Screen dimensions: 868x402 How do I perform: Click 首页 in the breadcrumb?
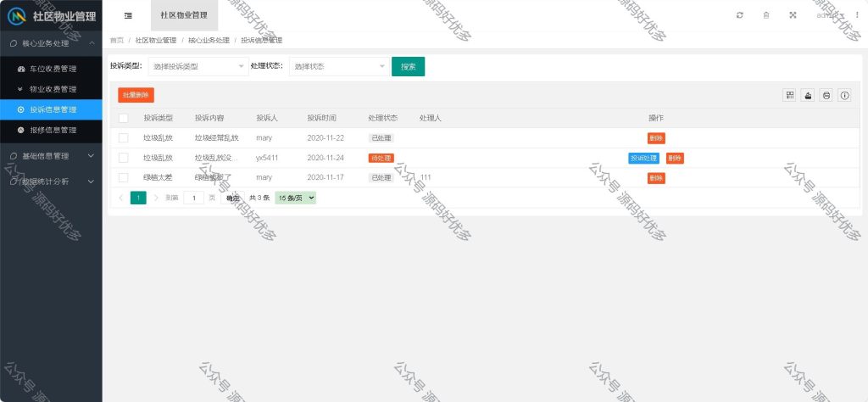[x=117, y=41]
